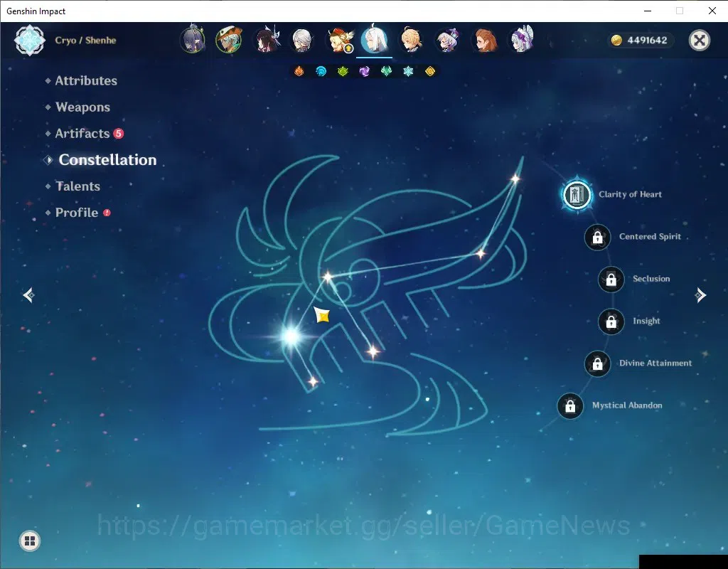Select the Constellation section
Image resolution: width=728 pixels, height=569 pixels.
pyautogui.click(x=107, y=160)
